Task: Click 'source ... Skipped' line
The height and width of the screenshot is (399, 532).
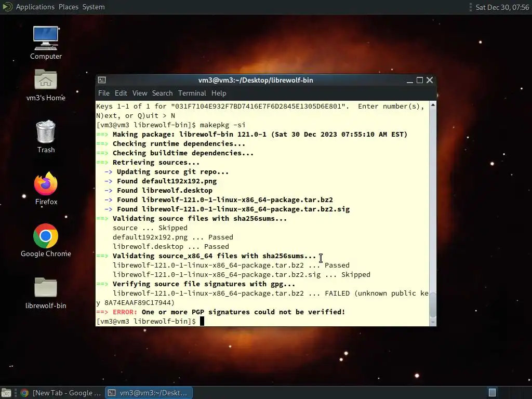Action: click(x=150, y=228)
